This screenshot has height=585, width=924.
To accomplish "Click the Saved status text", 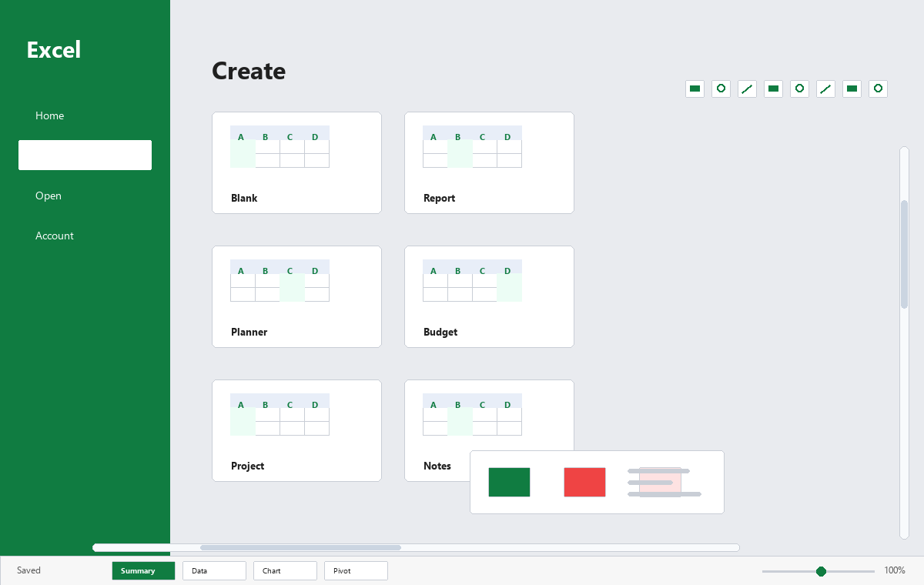I will click(x=28, y=570).
